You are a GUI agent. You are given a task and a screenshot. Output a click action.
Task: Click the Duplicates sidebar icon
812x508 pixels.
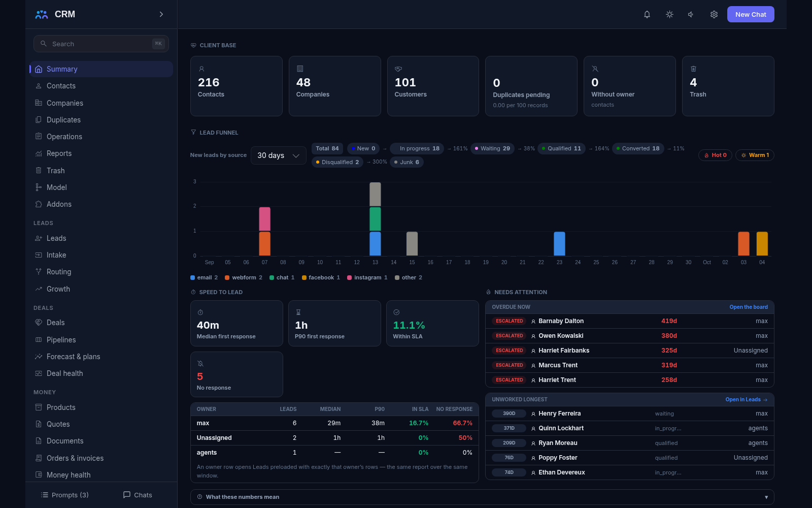[39, 120]
